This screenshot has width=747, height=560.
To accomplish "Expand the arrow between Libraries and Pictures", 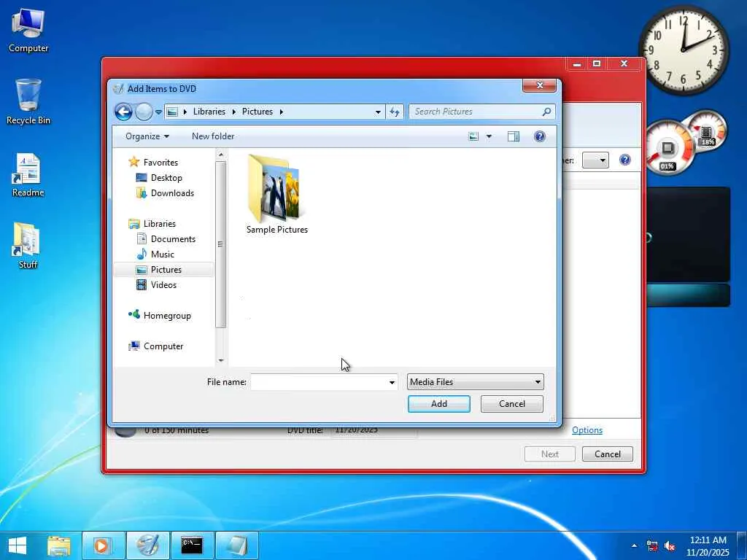I will (234, 112).
